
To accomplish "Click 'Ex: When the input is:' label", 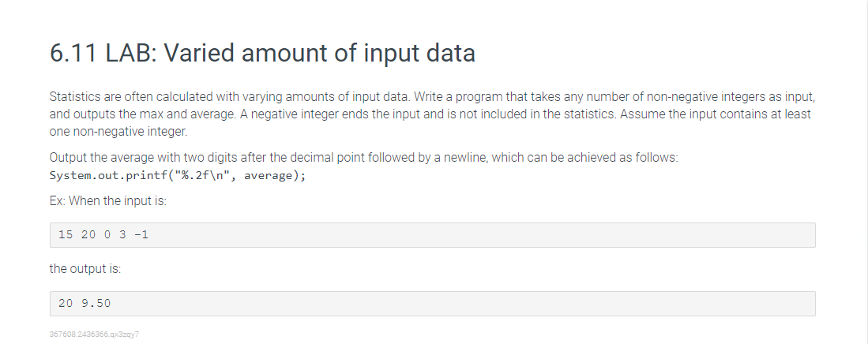I will click(x=108, y=201).
